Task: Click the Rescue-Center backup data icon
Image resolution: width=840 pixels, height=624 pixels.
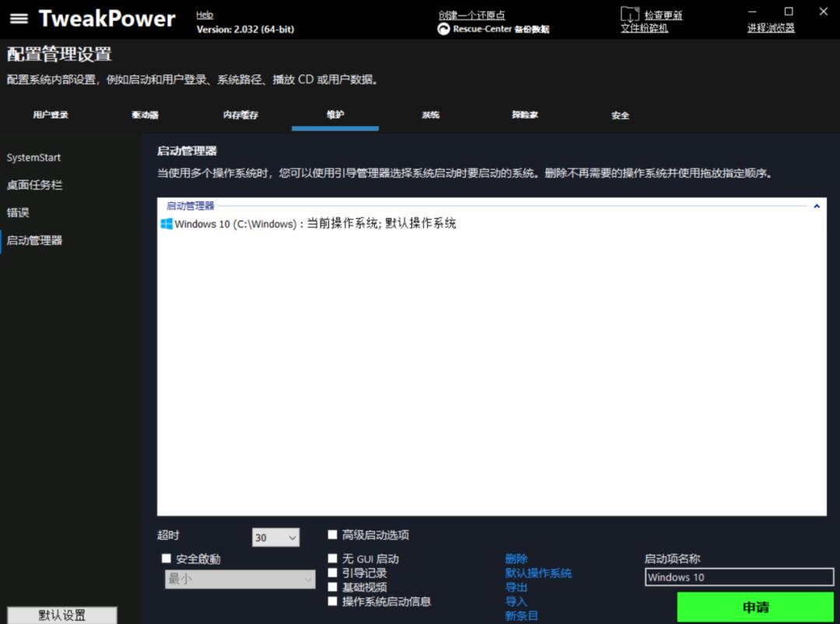Action: click(x=443, y=29)
